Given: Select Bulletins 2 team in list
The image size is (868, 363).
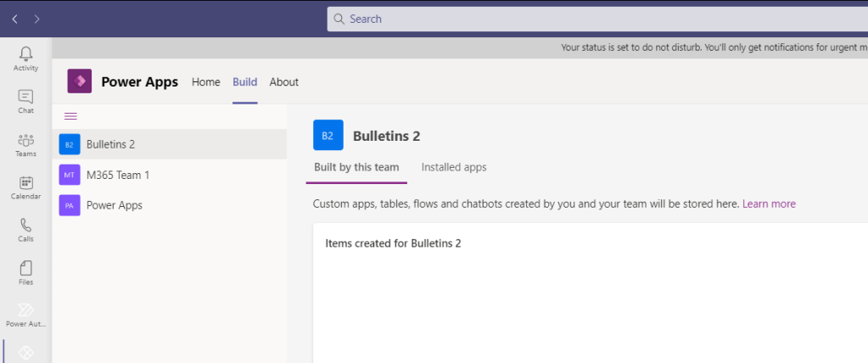Looking at the screenshot, I should 110,144.
